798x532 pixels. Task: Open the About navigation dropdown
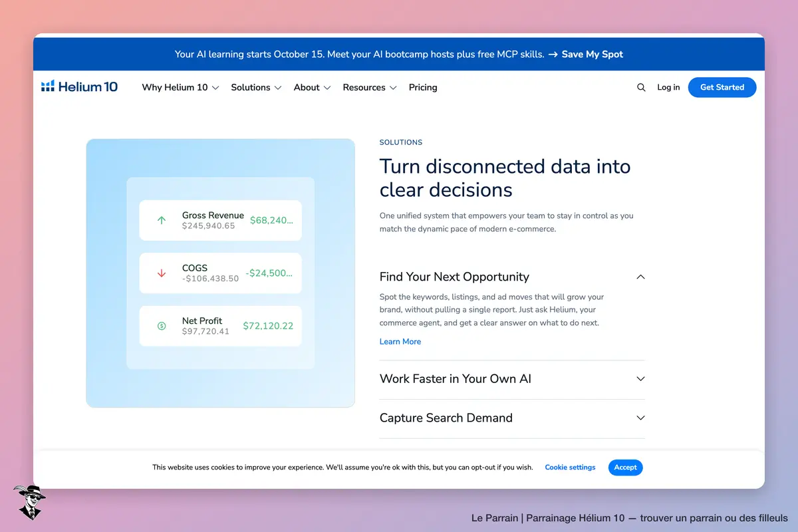click(x=312, y=87)
